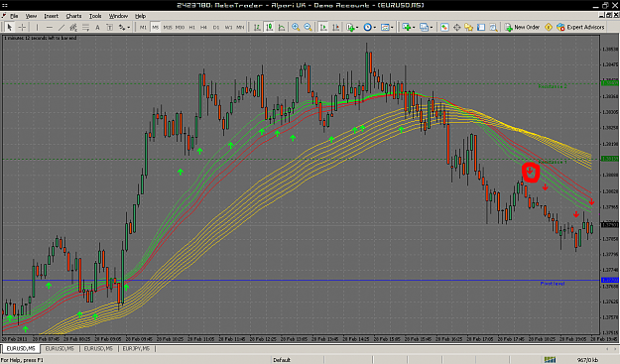Open the Terminal panel
Screen dimensions: 620x364
[481, 27]
